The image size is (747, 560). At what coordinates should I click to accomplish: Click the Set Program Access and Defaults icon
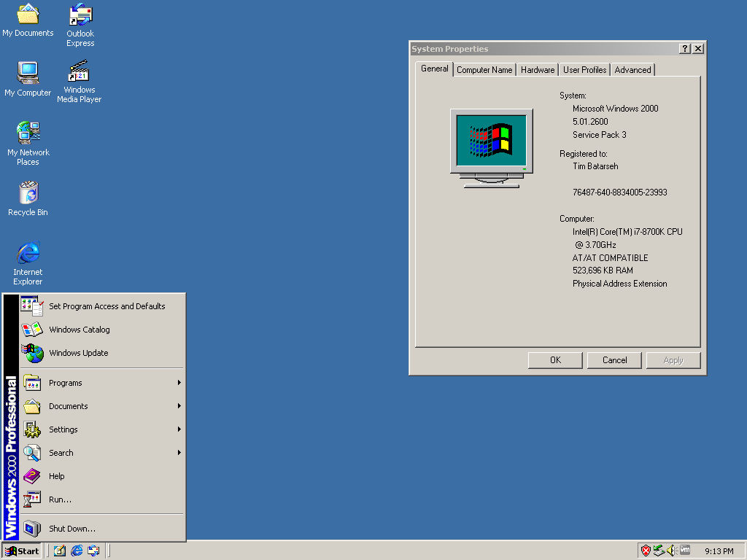tap(32, 306)
